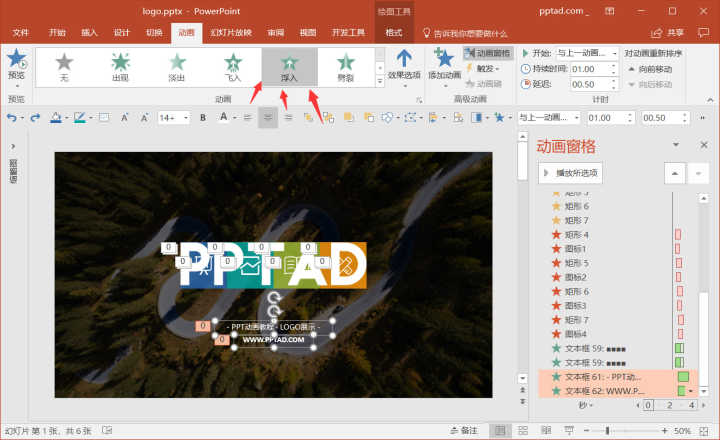Click the move up arrow in Animation Pane
This screenshot has width=720, height=440.
click(674, 173)
